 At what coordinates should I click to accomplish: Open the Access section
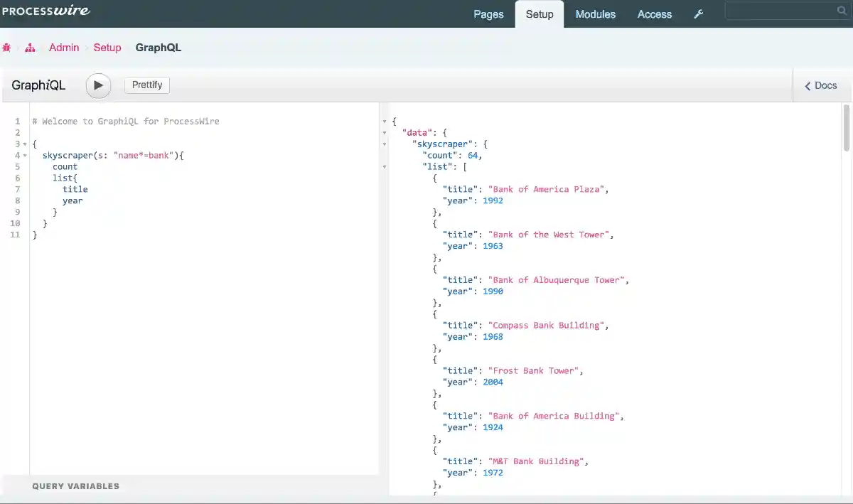coord(654,14)
